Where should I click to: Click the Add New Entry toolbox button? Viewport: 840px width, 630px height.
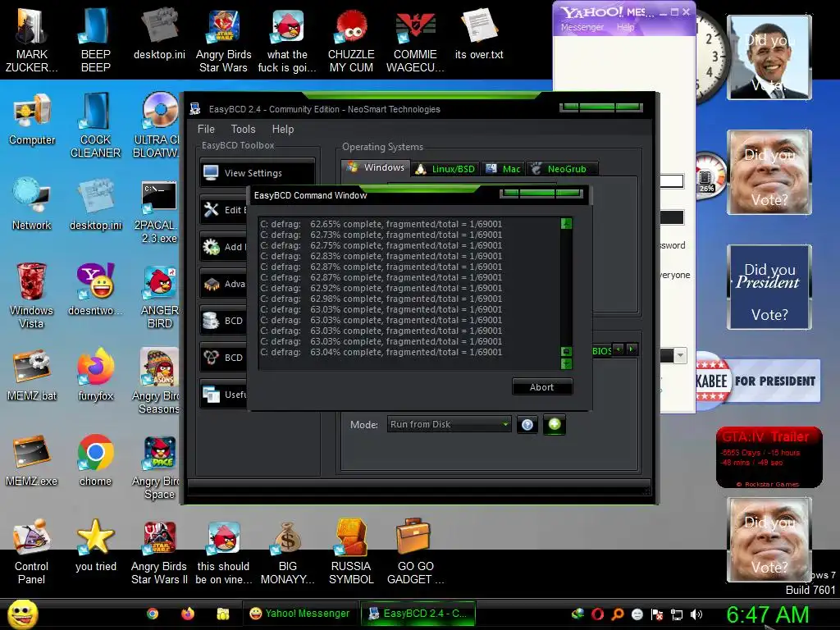(x=223, y=246)
